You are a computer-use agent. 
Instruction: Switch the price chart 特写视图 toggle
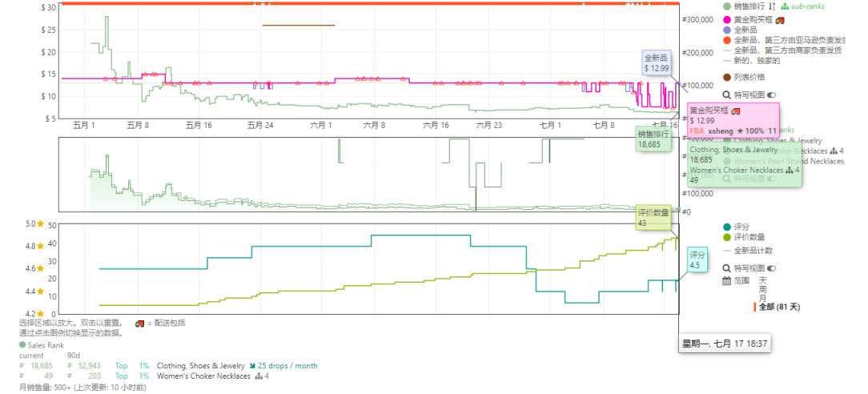(772, 94)
